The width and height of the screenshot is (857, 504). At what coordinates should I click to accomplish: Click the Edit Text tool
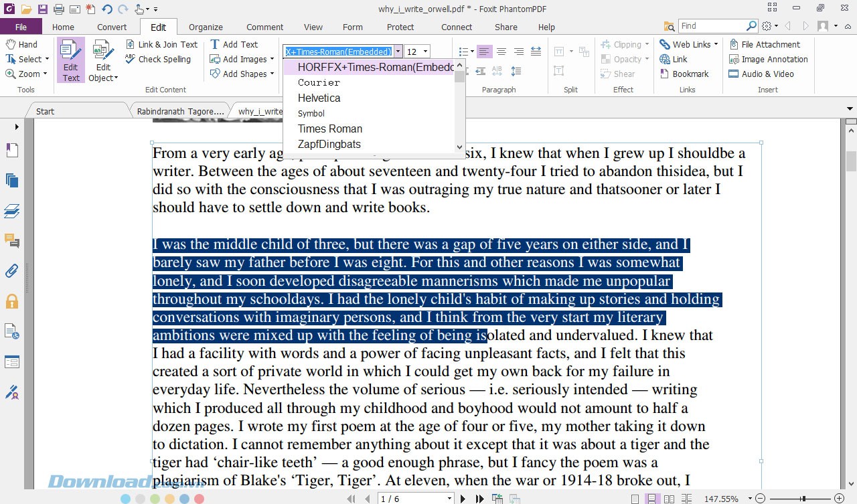point(71,60)
